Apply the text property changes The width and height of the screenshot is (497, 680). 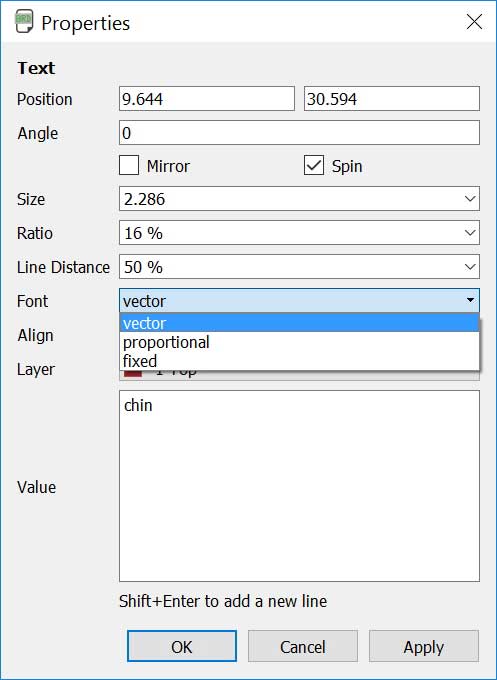click(x=424, y=646)
